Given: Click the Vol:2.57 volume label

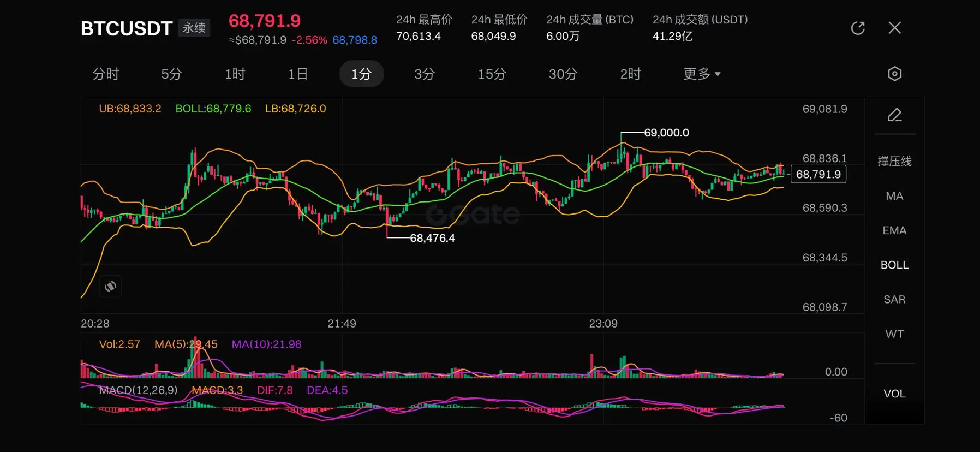Looking at the screenshot, I should tap(119, 344).
